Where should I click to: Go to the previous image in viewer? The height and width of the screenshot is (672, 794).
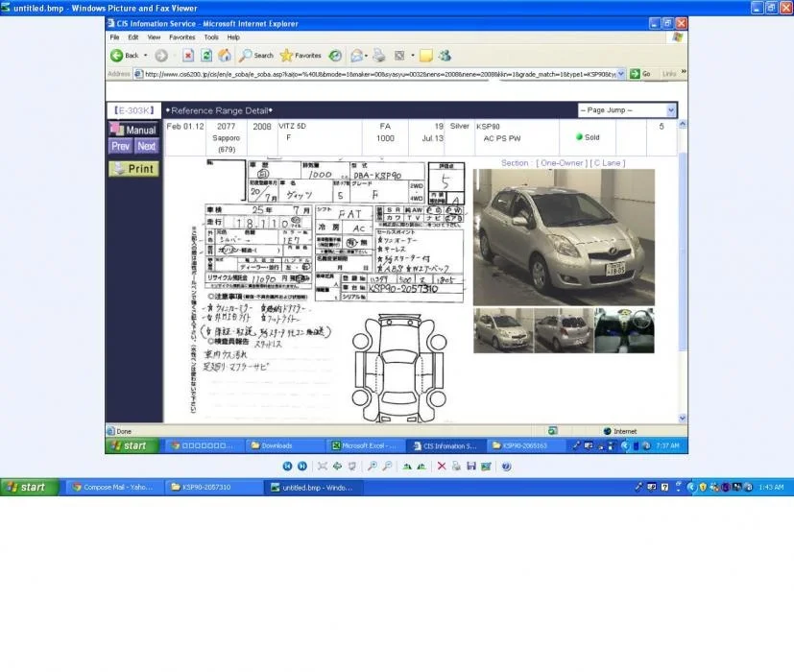coord(287,467)
